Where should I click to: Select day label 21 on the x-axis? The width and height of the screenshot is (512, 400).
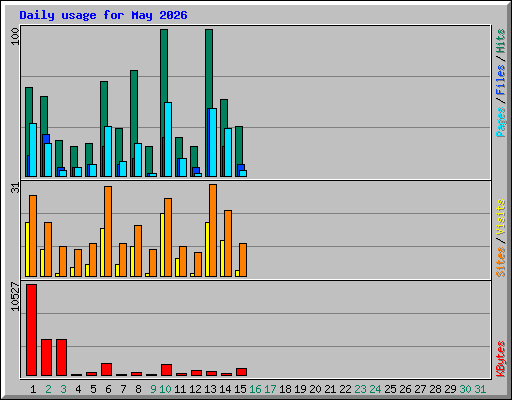[330, 389]
